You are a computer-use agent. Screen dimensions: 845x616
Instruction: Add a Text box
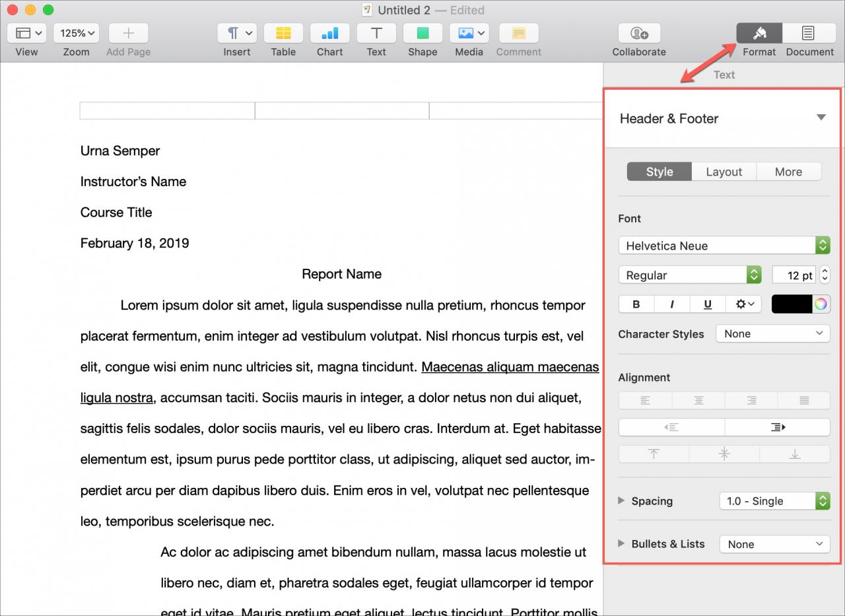click(x=376, y=33)
